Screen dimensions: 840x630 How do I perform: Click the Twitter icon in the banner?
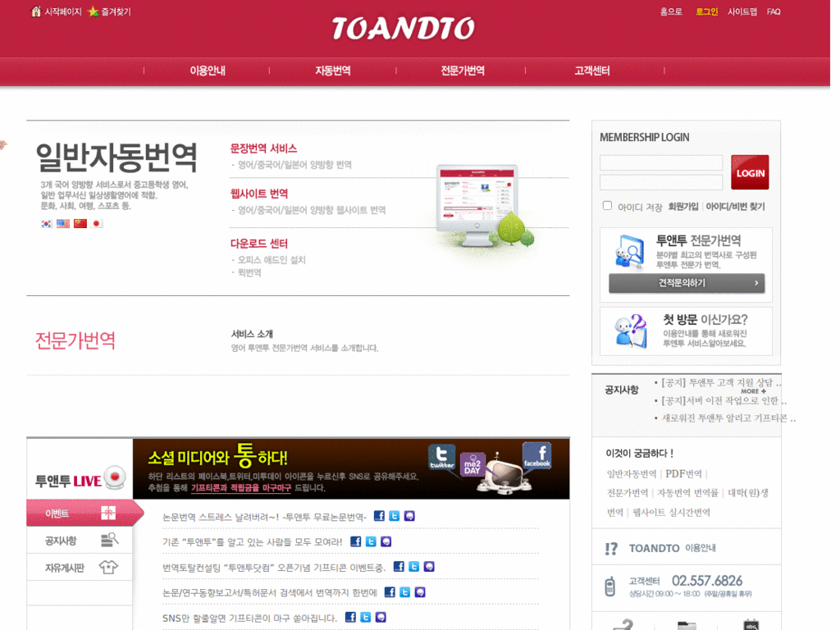pos(441,457)
